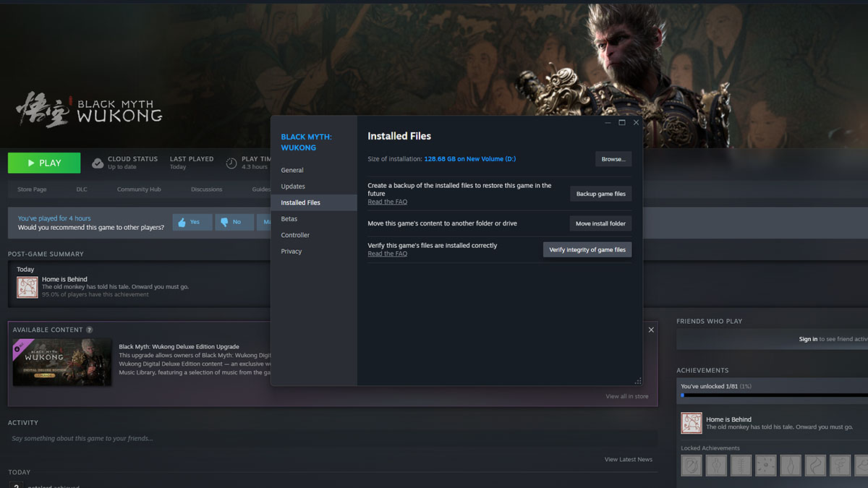Click the first locked achievement icon
This screenshot has height=488, width=868.
pos(691,465)
